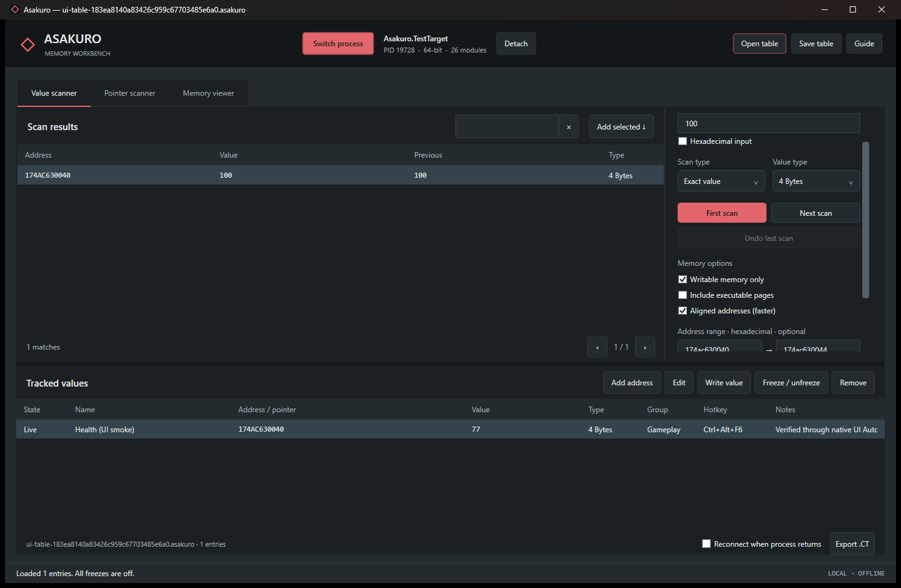Click the Ctrl+Alt+F6 hotkey cell
The image size is (901, 588).
[723, 430]
